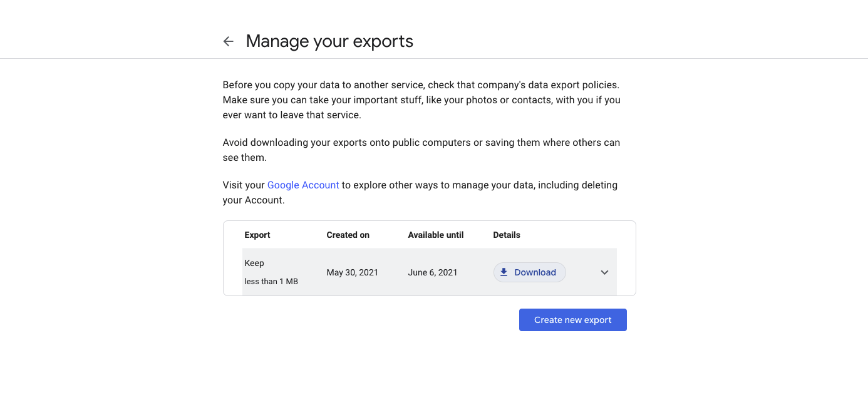
Task: Click the May 30, 2021 creation date
Action: point(352,272)
